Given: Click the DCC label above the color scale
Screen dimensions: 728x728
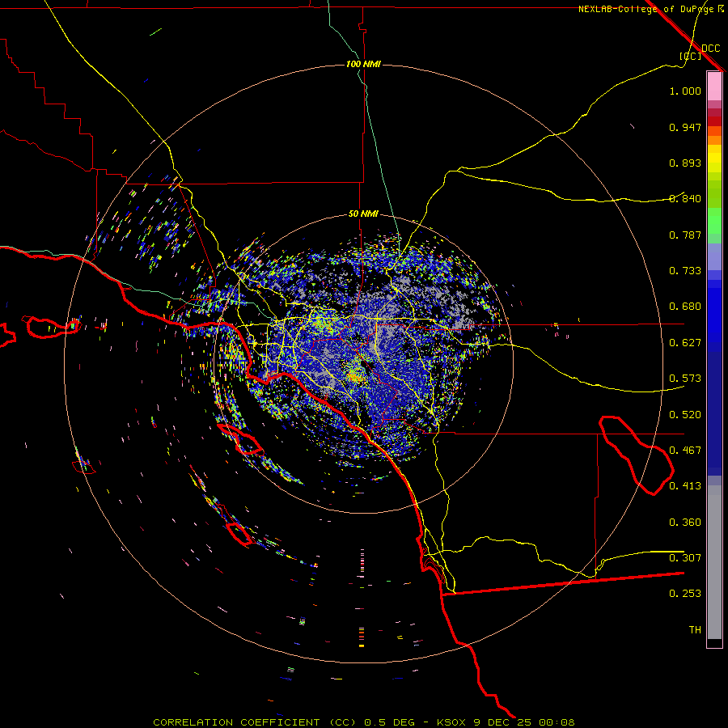Looking at the screenshot, I should point(710,49).
